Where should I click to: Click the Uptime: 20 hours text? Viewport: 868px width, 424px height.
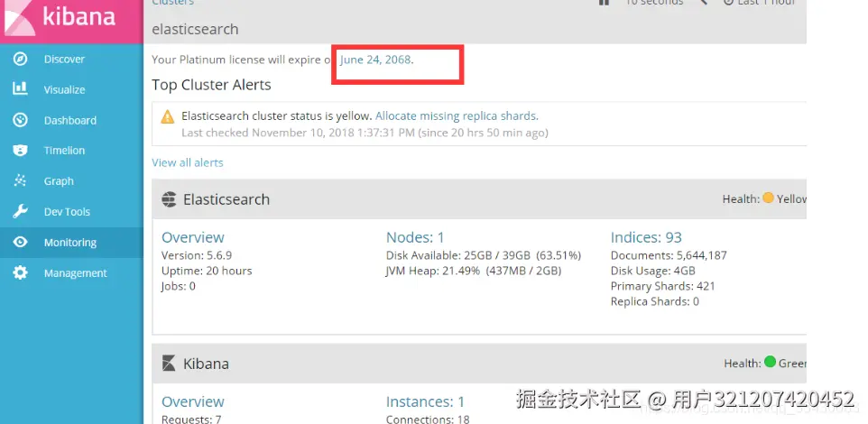pos(207,272)
